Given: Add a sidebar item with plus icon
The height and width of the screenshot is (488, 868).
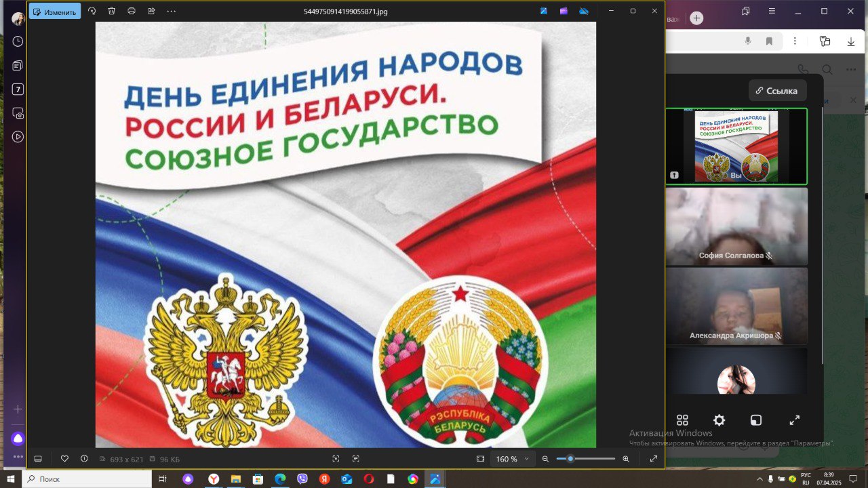Looking at the screenshot, I should click(x=18, y=409).
